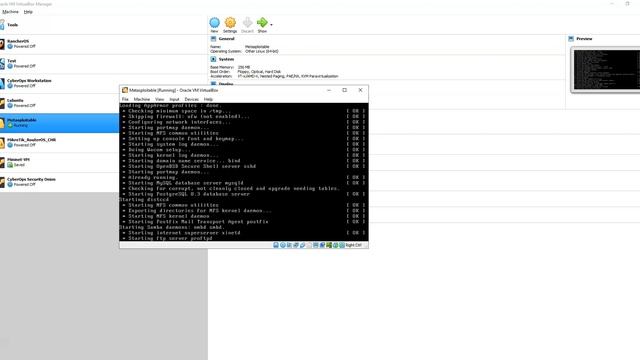Click the green Show arrow icon
640x360 pixels.
pyautogui.click(x=262, y=22)
